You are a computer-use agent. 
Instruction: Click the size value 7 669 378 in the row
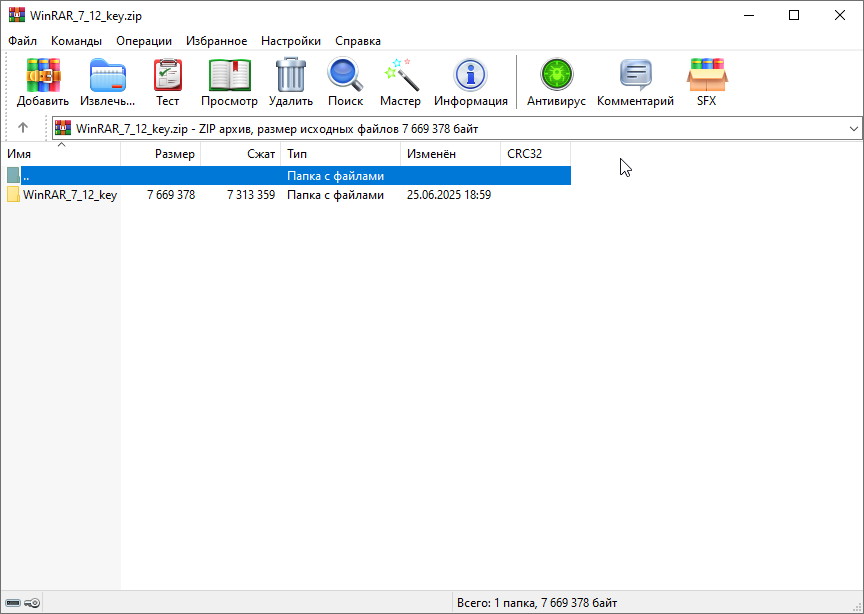[171, 195]
